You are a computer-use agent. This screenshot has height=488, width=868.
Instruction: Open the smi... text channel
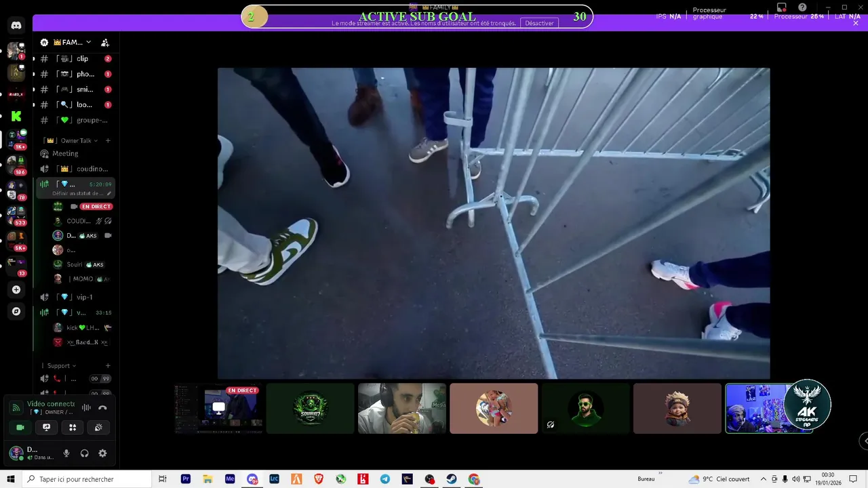click(75, 89)
